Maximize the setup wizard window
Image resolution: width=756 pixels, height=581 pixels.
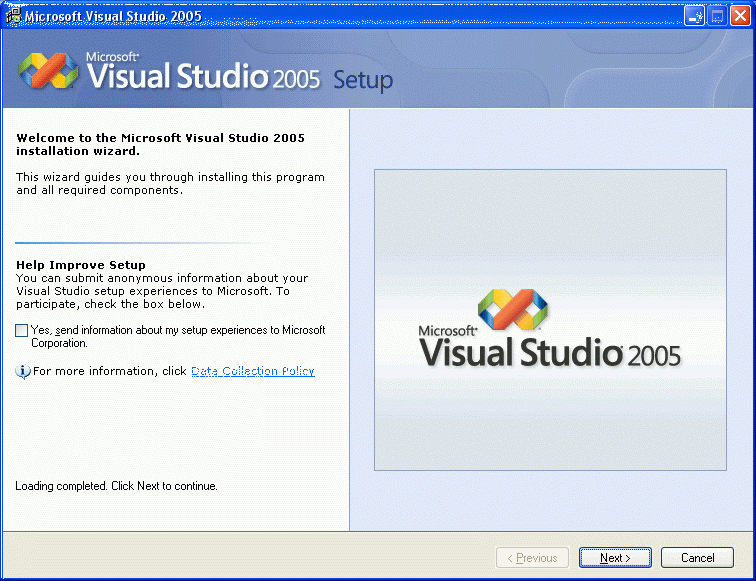[717, 15]
